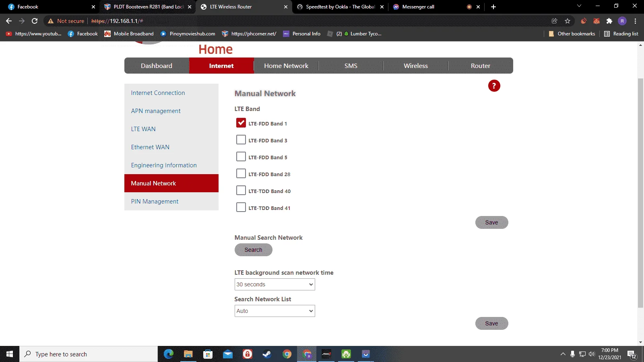Click the page vertical scrollbar
The height and width of the screenshot is (362, 644).
tap(640, 193)
